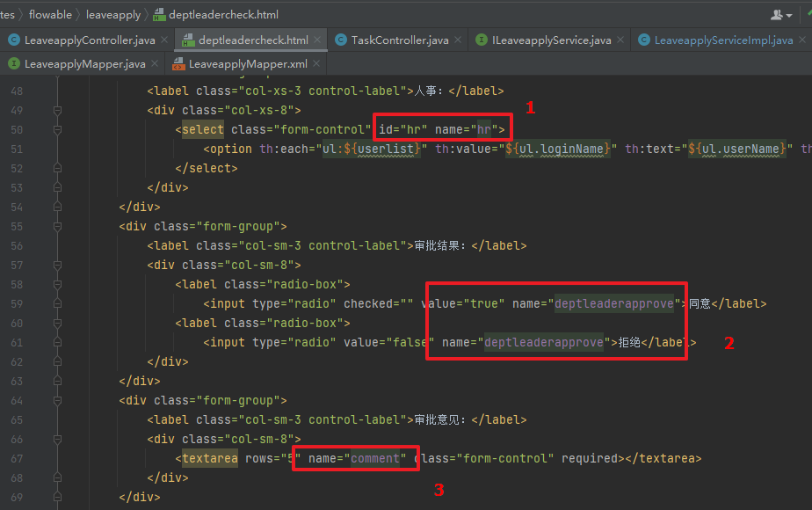812x510 pixels.
Task: Toggle the fold marker on line 54
Action: [57, 207]
